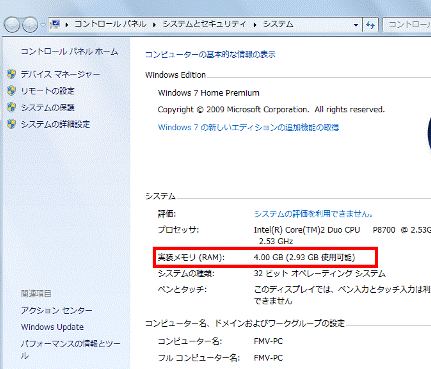Screen dimensions: 431x369
Task: Refresh the page with the refresh button
Action: (x=370, y=25)
